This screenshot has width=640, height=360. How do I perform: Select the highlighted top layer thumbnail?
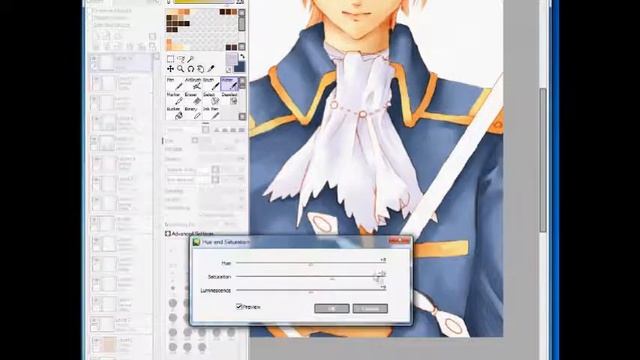[107, 63]
